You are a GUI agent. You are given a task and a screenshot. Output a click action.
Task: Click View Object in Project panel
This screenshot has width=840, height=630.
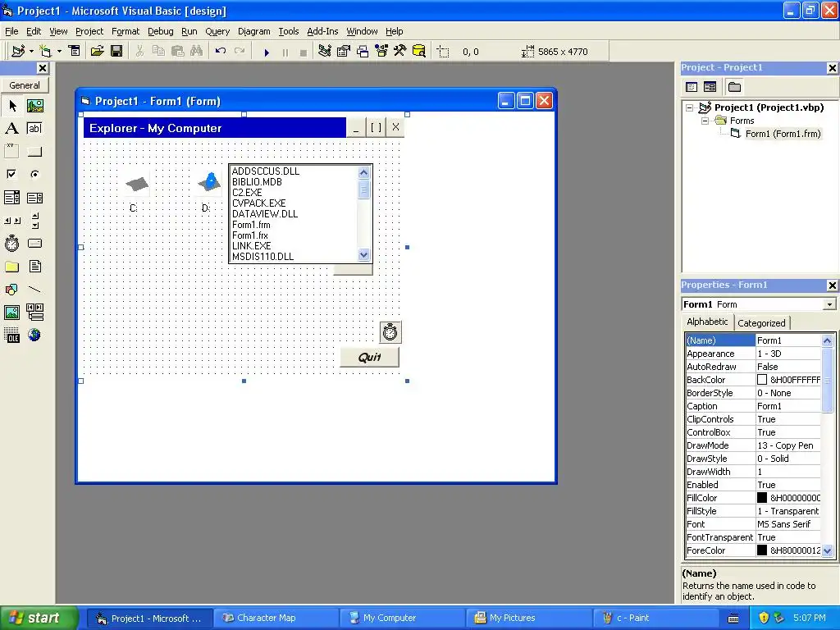[x=710, y=87]
